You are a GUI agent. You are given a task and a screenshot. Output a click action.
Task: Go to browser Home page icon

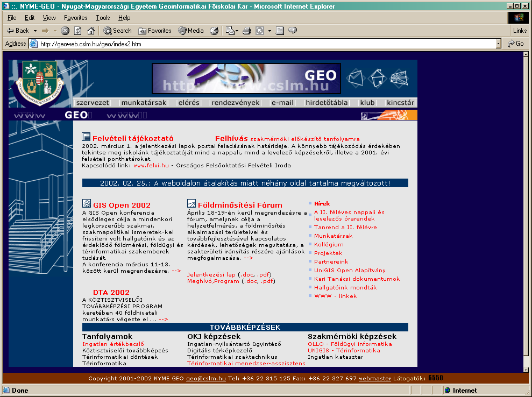coord(91,31)
